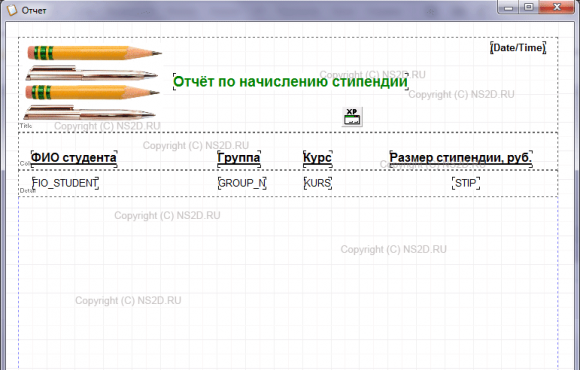580x370 pixels.
Task: Maximize the Отчет window
Action: click(x=529, y=7)
